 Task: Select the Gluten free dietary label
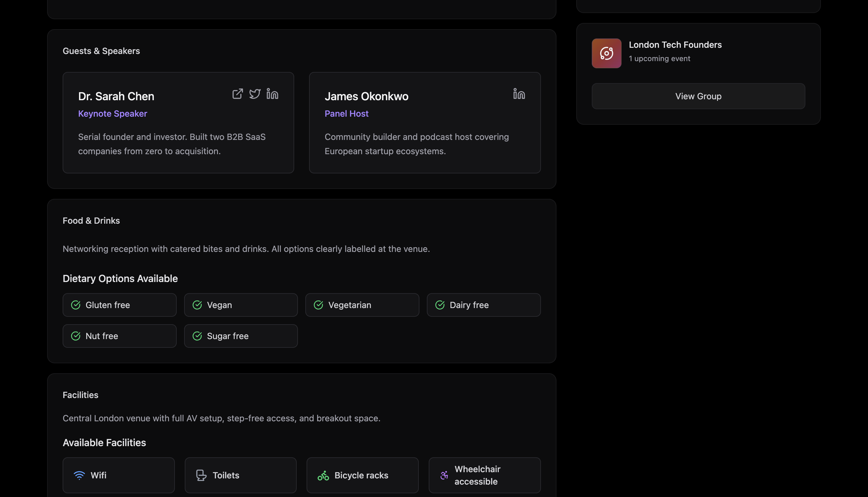(108, 305)
